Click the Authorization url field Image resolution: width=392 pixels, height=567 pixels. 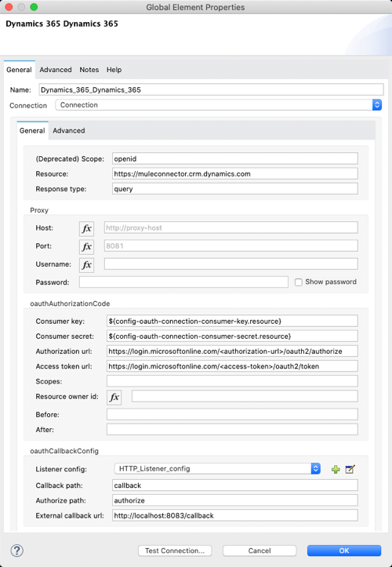click(232, 351)
